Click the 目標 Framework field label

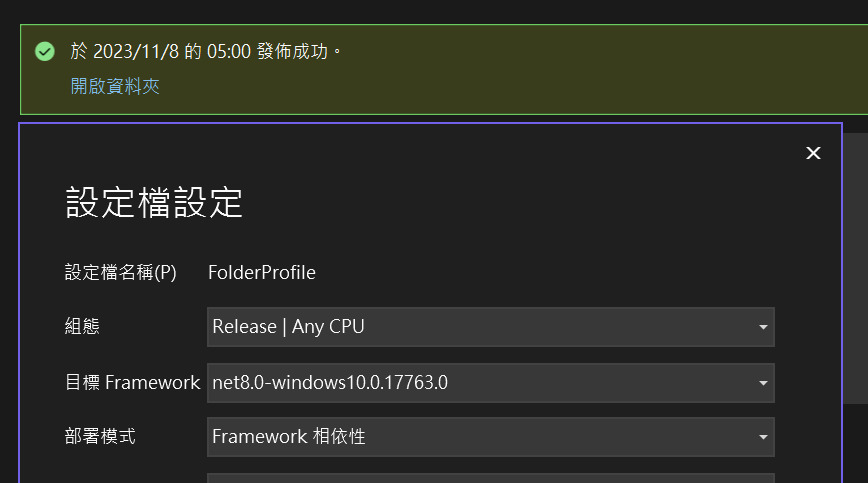[132, 382]
